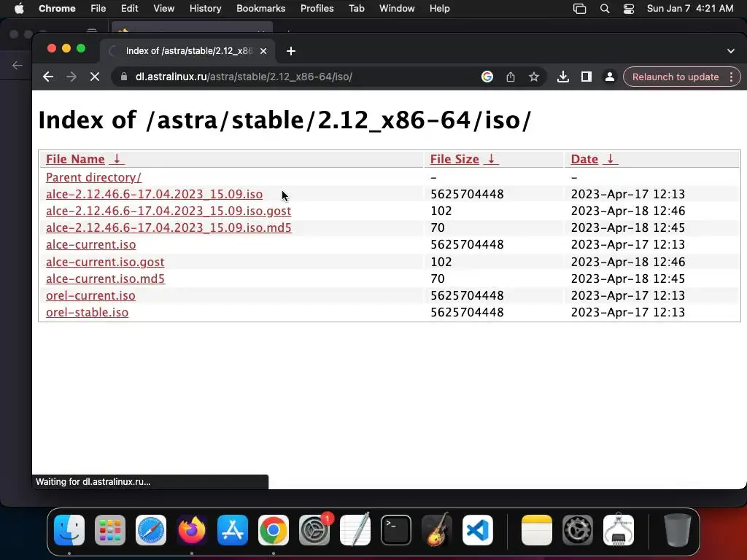Toggle the Chrome side panel
Image resolution: width=747 pixels, height=560 pixels.
pos(586,77)
